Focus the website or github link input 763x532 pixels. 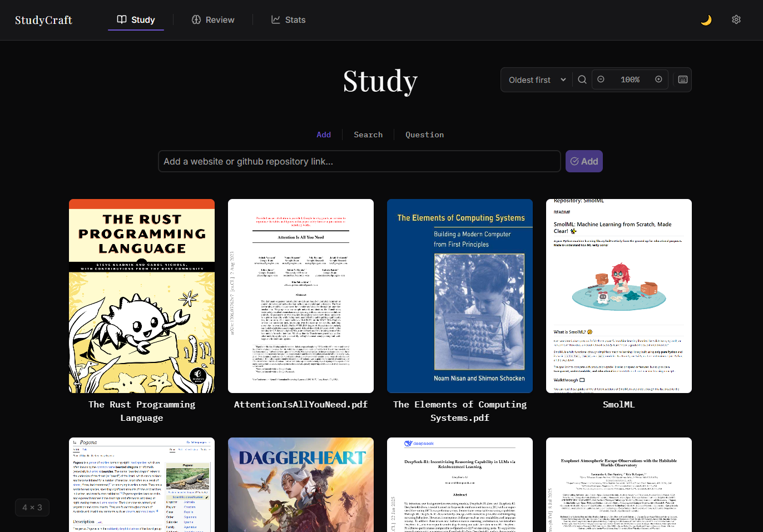click(x=359, y=161)
